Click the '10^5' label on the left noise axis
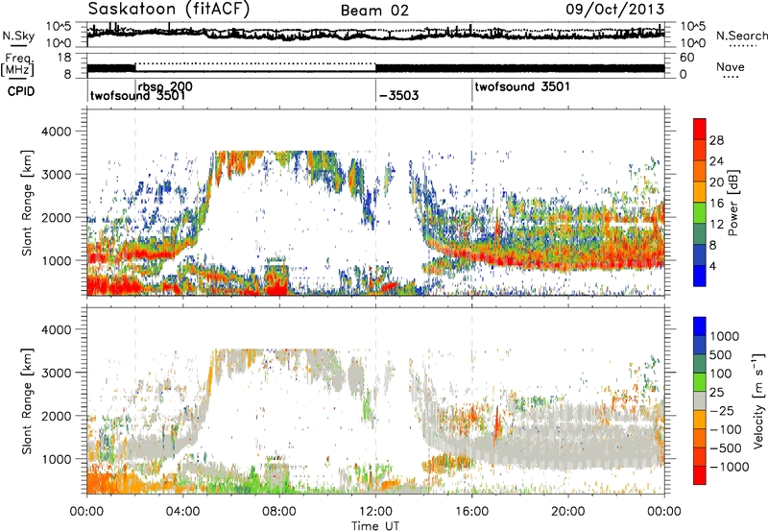This screenshot has width=768, height=532. coord(59,27)
